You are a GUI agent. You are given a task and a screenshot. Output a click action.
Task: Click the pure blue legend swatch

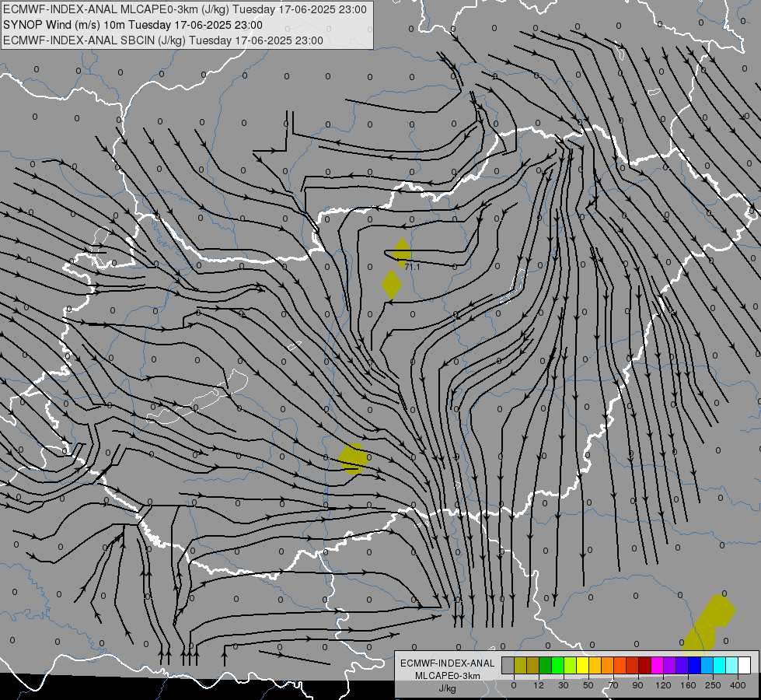pos(694,665)
